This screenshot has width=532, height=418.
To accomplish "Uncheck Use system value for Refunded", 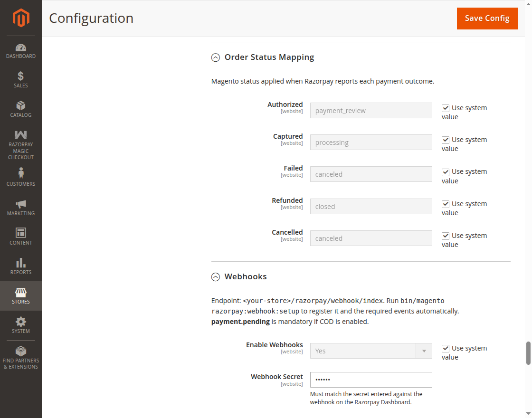I will (x=446, y=204).
